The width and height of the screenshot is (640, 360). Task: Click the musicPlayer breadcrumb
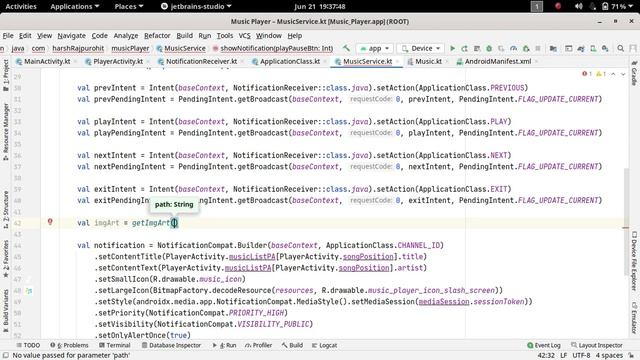click(x=130, y=48)
